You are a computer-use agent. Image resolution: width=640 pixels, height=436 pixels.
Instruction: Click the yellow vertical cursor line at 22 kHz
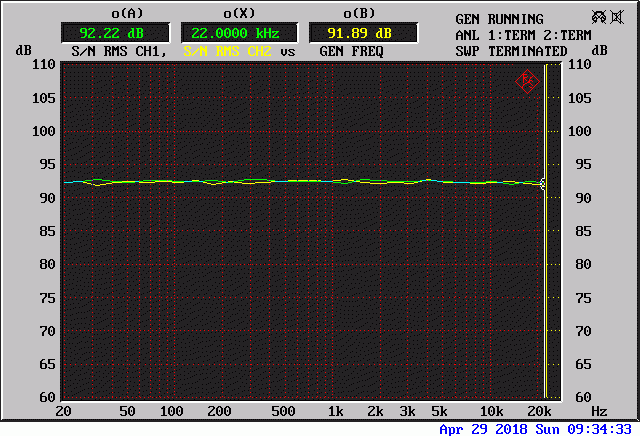pos(545,231)
